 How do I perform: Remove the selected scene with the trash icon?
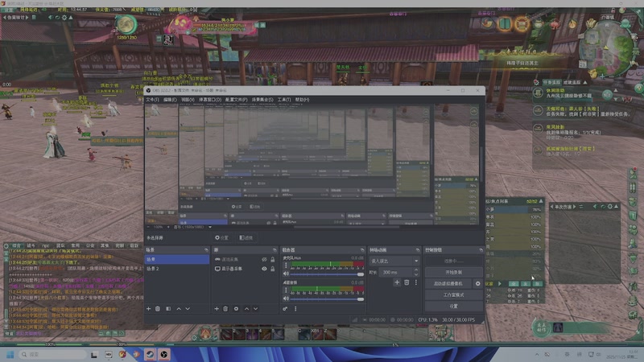tap(158, 309)
